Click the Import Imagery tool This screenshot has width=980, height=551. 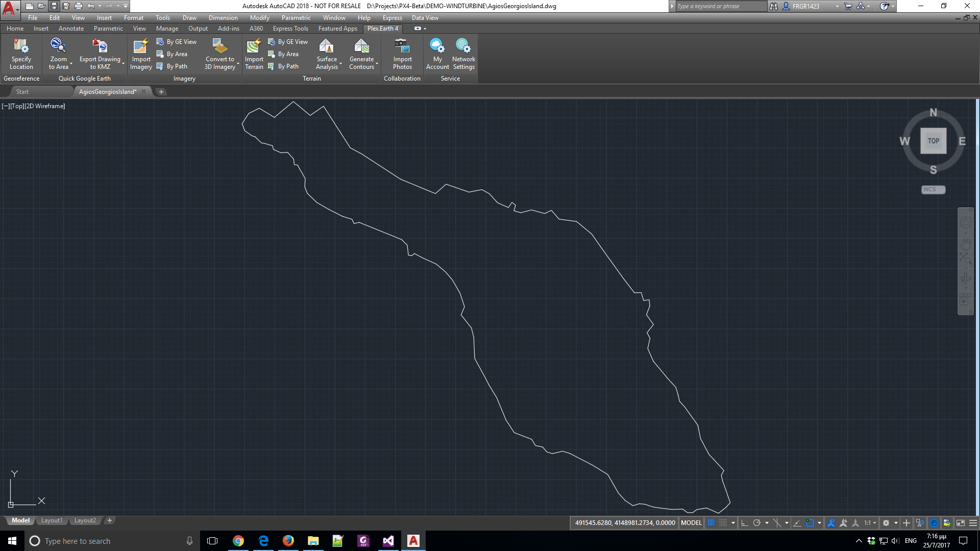(141, 54)
